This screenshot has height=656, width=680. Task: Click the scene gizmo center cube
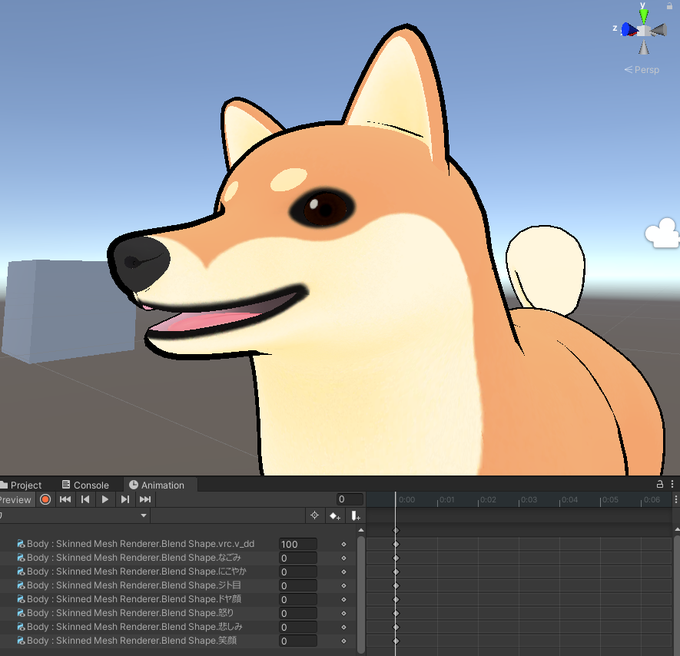(x=644, y=31)
